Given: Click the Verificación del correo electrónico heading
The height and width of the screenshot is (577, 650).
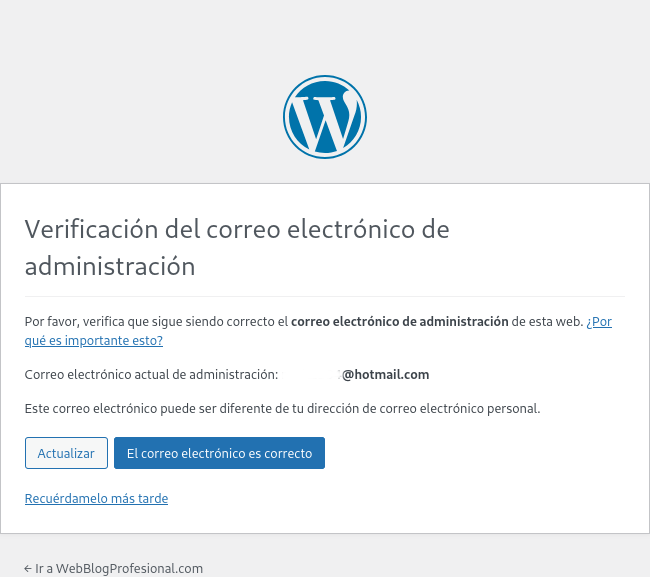Looking at the screenshot, I should [236, 229].
